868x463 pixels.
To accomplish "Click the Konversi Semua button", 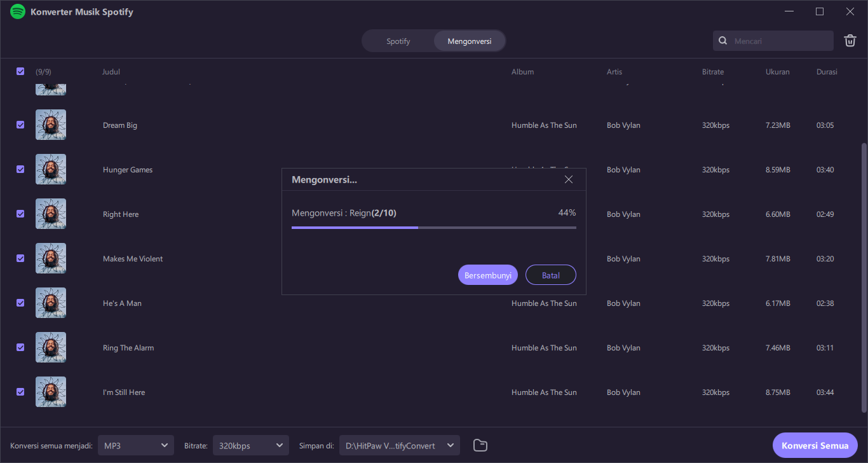I will [815, 445].
